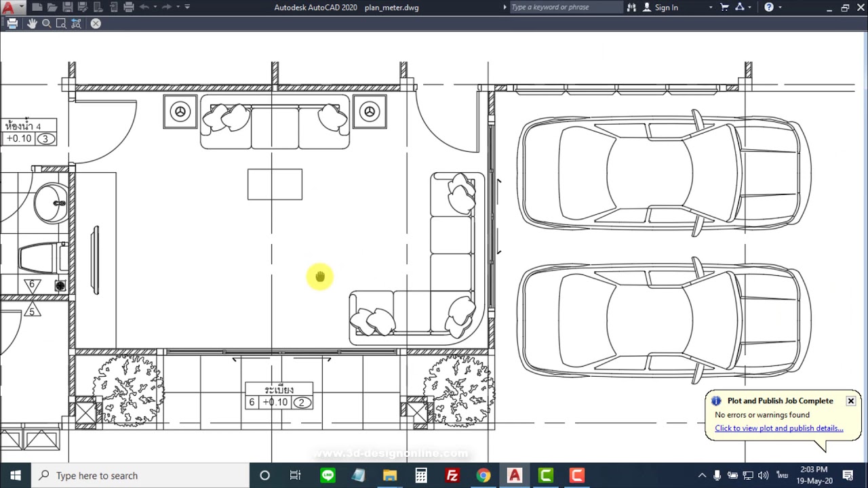Click to view plot and publish details
The height and width of the screenshot is (488, 868).
[778, 428]
